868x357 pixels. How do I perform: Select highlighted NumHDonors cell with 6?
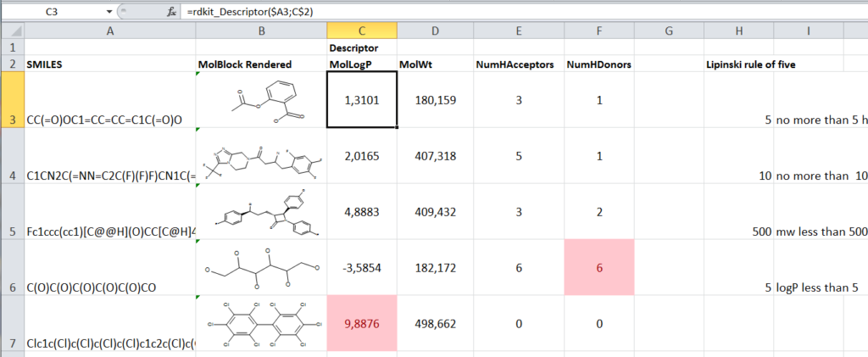tap(599, 267)
